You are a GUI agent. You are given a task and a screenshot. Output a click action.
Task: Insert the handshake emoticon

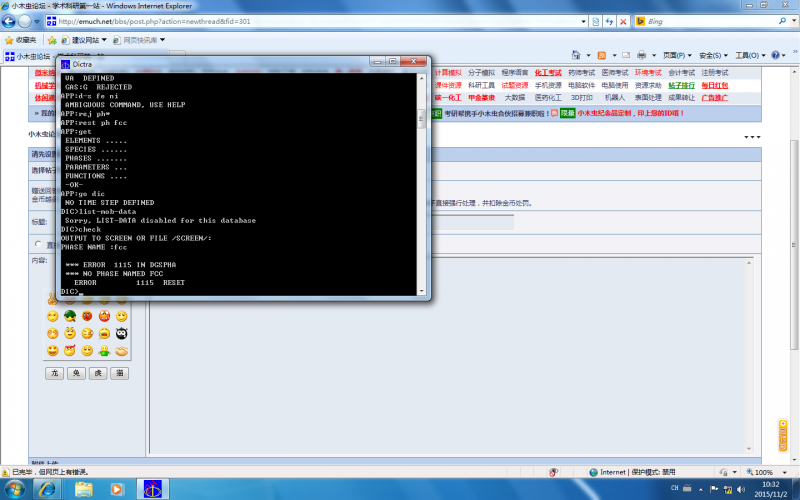[x=121, y=351]
